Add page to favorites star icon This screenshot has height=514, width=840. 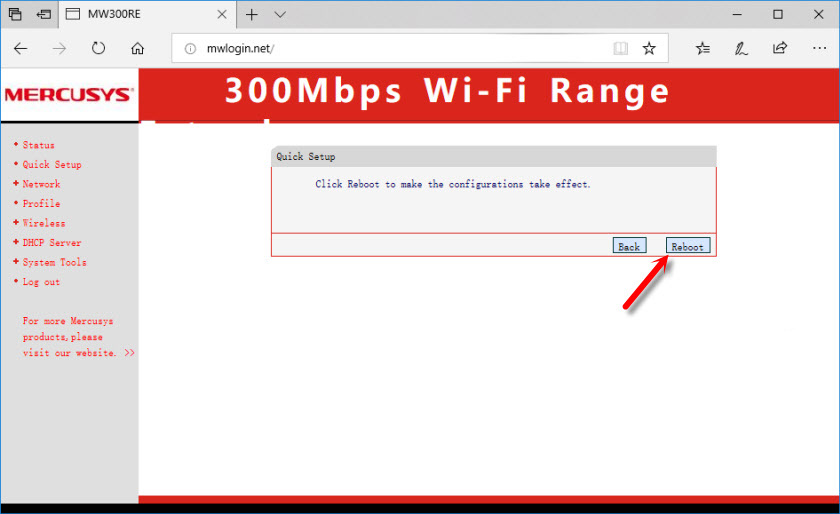click(649, 48)
